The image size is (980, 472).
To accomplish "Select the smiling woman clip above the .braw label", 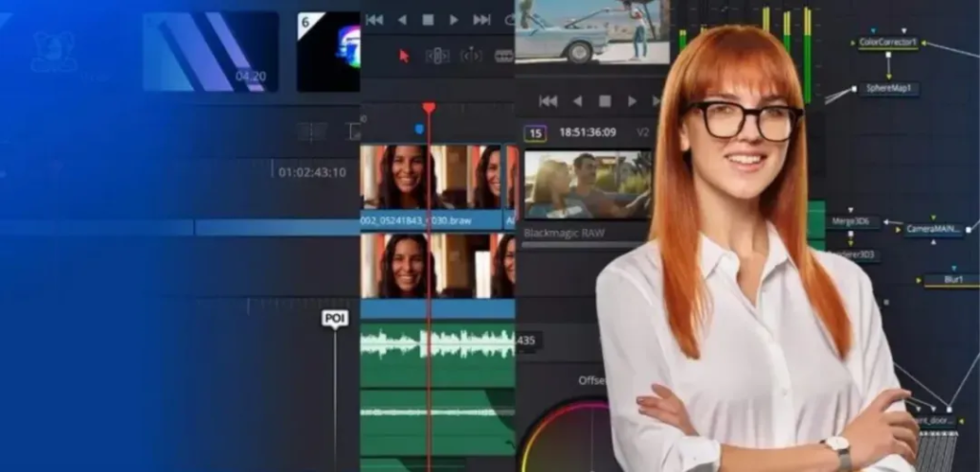I will click(x=432, y=177).
